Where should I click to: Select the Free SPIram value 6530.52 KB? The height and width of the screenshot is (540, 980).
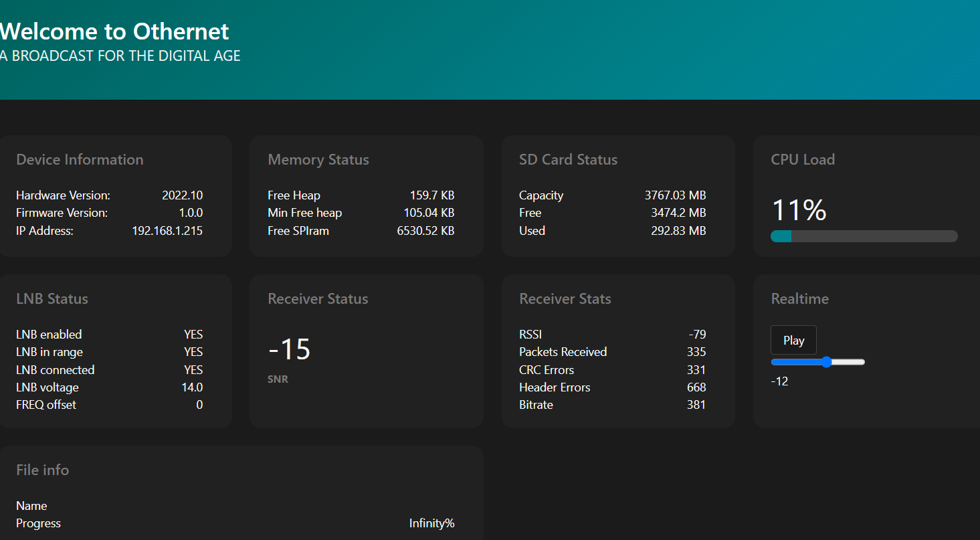(426, 231)
